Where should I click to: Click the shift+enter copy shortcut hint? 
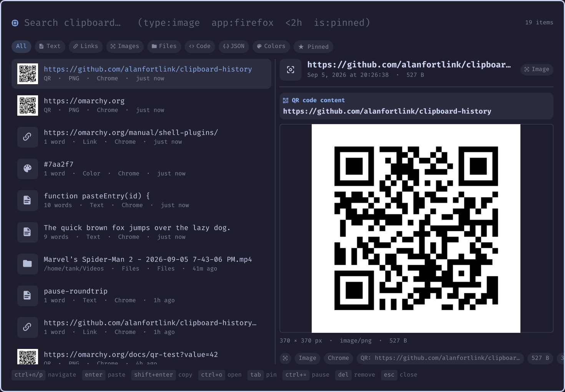click(162, 375)
